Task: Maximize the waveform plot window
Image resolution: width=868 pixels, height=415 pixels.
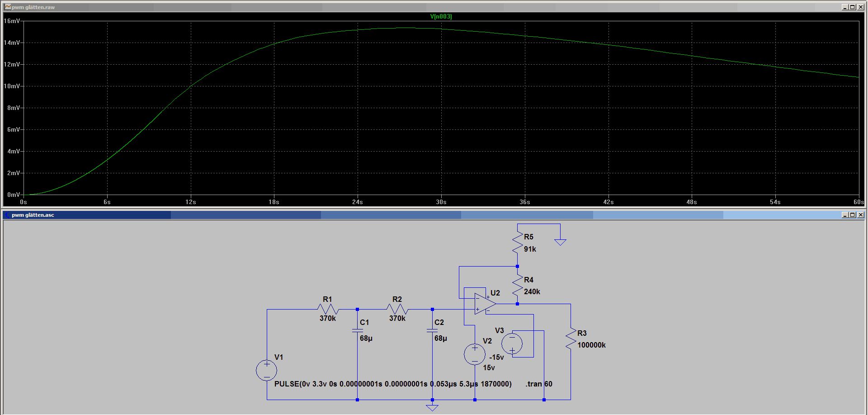Action: tap(853, 7)
